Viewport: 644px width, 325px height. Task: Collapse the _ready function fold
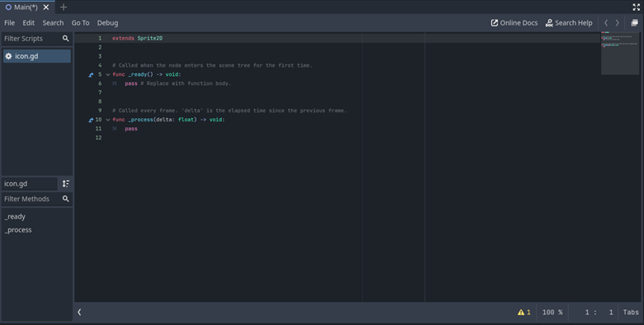(x=108, y=75)
